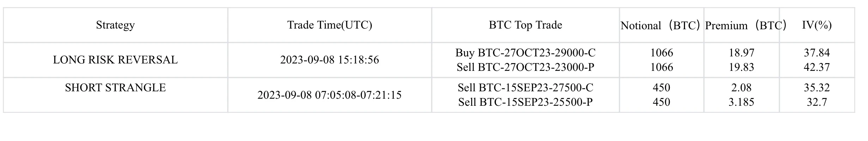Click the 3.185 premium value
This screenshot has height=141, width=868.
tap(741, 102)
